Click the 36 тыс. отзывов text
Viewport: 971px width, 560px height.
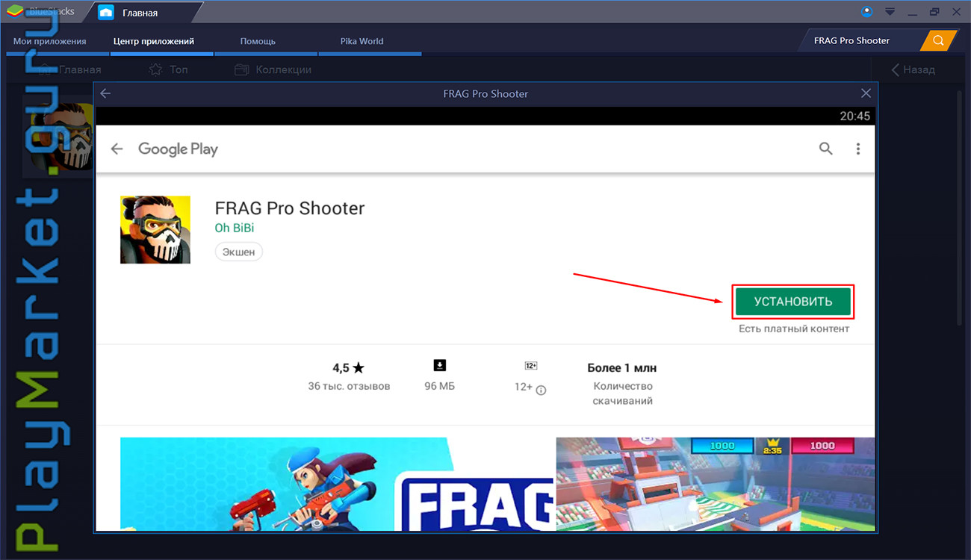[349, 386]
